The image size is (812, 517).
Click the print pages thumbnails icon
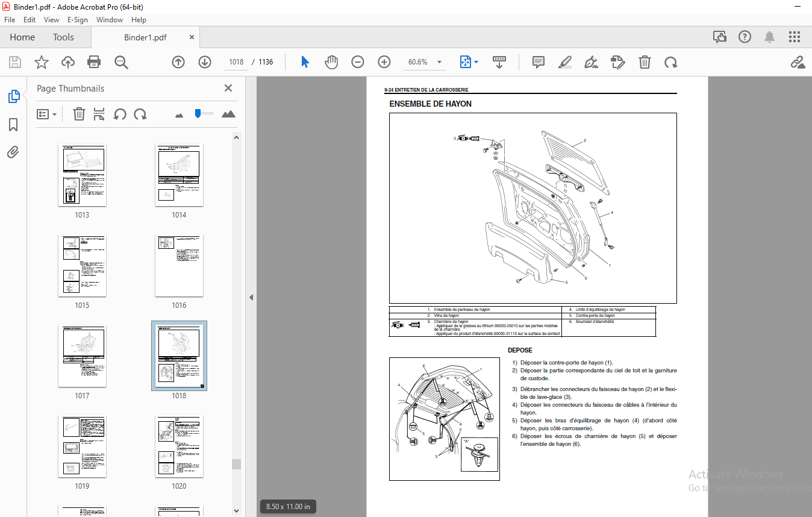tap(99, 114)
